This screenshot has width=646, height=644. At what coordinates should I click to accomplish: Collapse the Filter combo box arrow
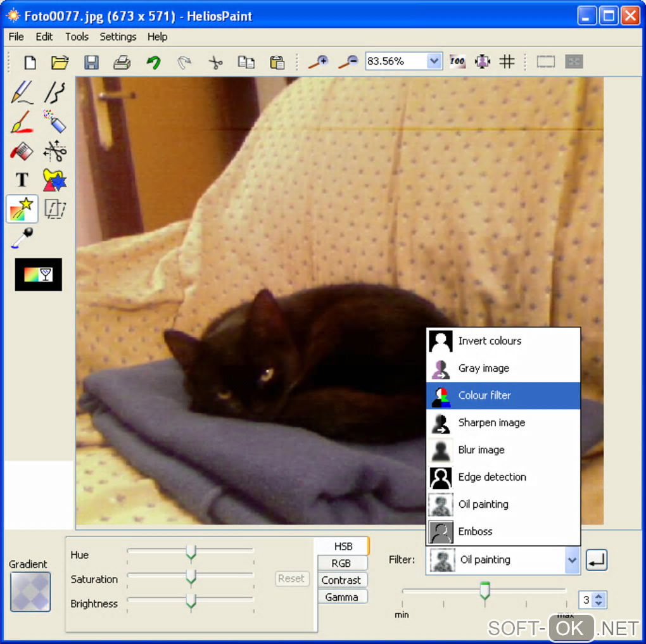pyautogui.click(x=572, y=560)
